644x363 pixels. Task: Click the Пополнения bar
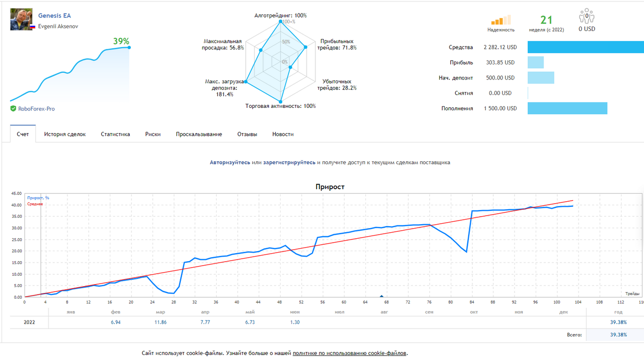567,108
